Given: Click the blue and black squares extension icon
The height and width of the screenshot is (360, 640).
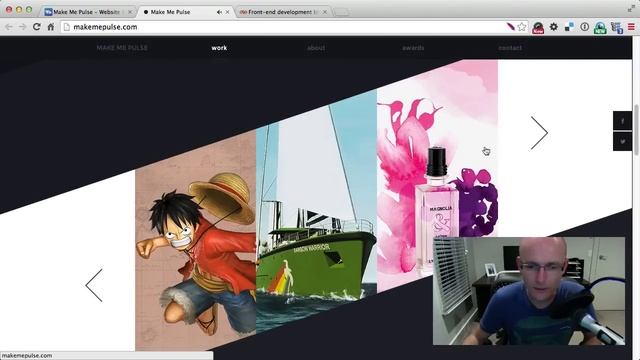Looking at the screenshot, I should click(x=569, y=27).
